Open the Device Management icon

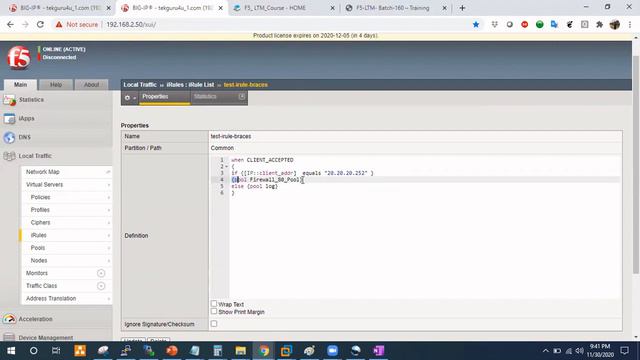tap(9, 337)
